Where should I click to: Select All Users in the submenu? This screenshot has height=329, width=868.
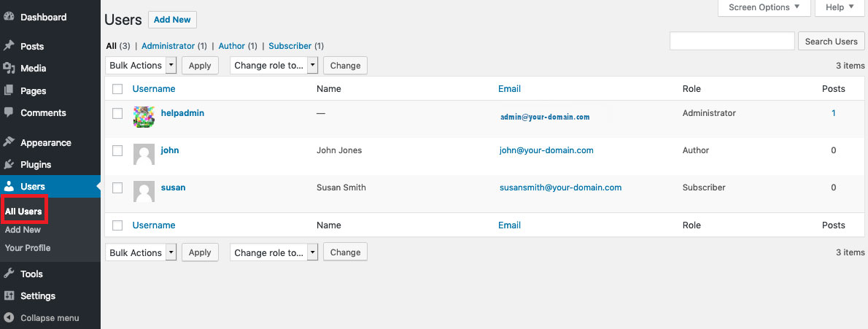[x=23, y=212]
